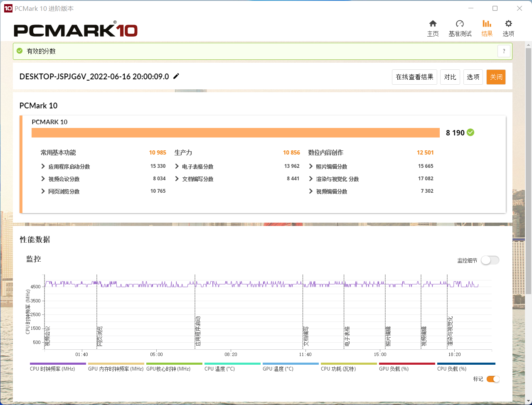Click the 常用基本功能 group label
Viewport: 532px width, 405px height.
pos(58,152)
